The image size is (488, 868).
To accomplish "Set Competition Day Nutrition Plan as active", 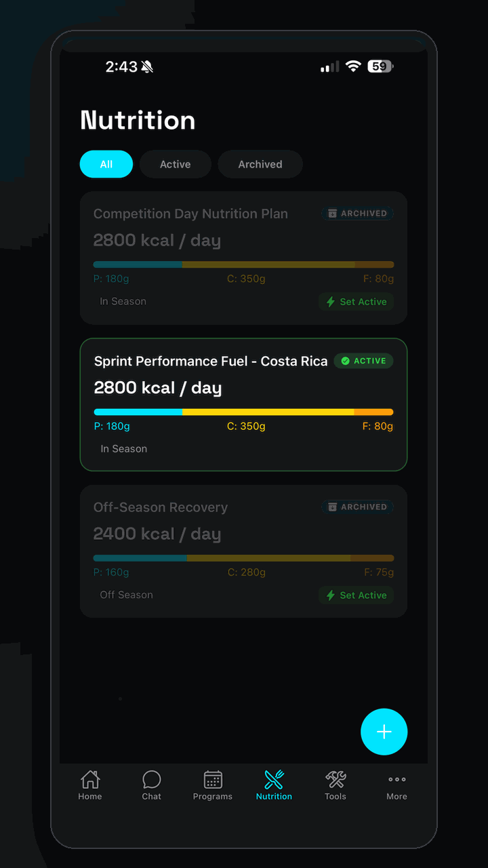I will click(x=356, y=301).
